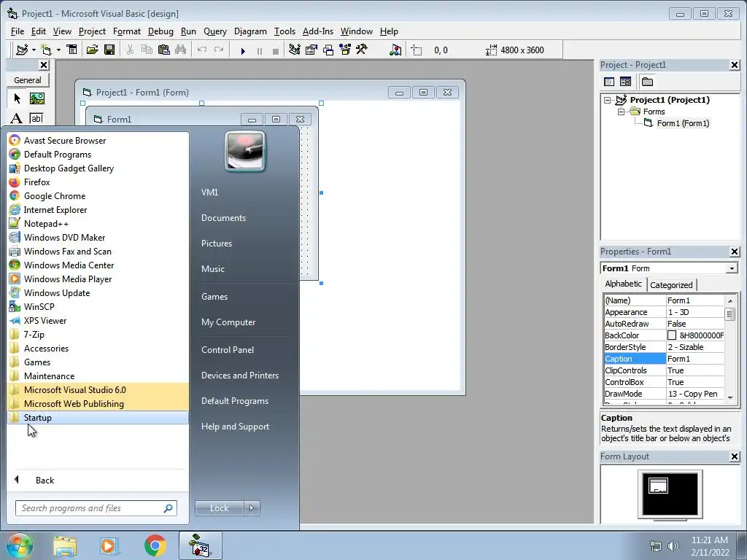Image resolution: width=747 pixels, height=560 pixels.
Task: Open Help and Support from Start menu
Action: [235, 427]
